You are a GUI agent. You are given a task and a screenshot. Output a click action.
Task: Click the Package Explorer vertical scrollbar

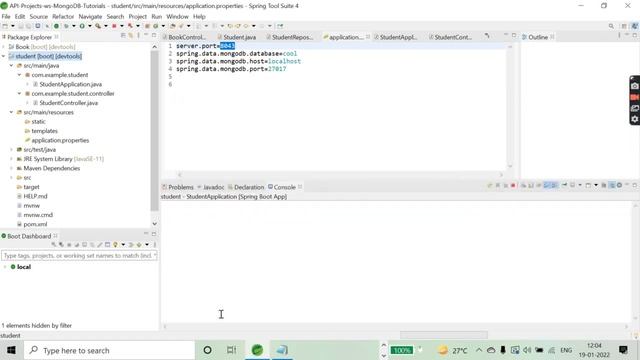154,131
